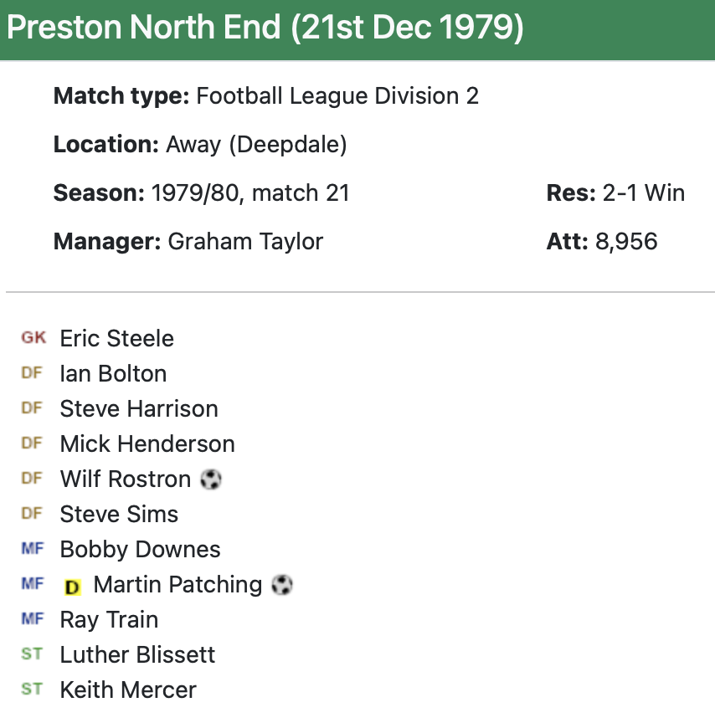Click the MF icon next to Bobby Downes
Image resolution: width=715 pixels, height=728 pixels.
[32, 549]
